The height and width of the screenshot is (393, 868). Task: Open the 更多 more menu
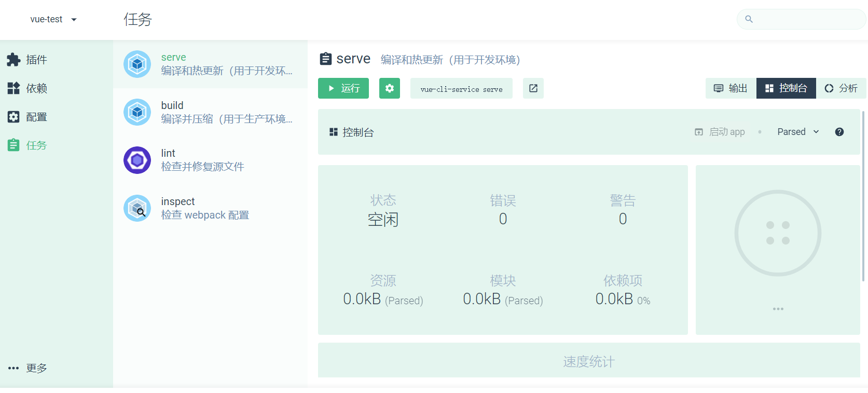tap(56, 368)
